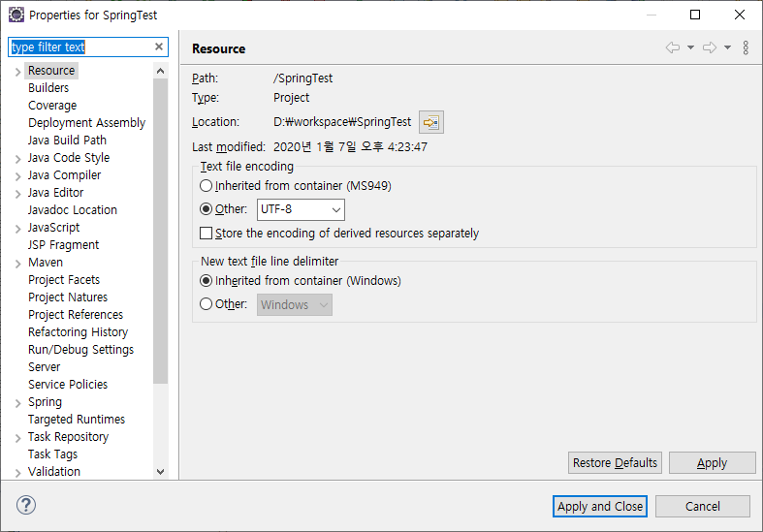
Task: Click the Show In System Explorer icon
Action: point(431,122)
